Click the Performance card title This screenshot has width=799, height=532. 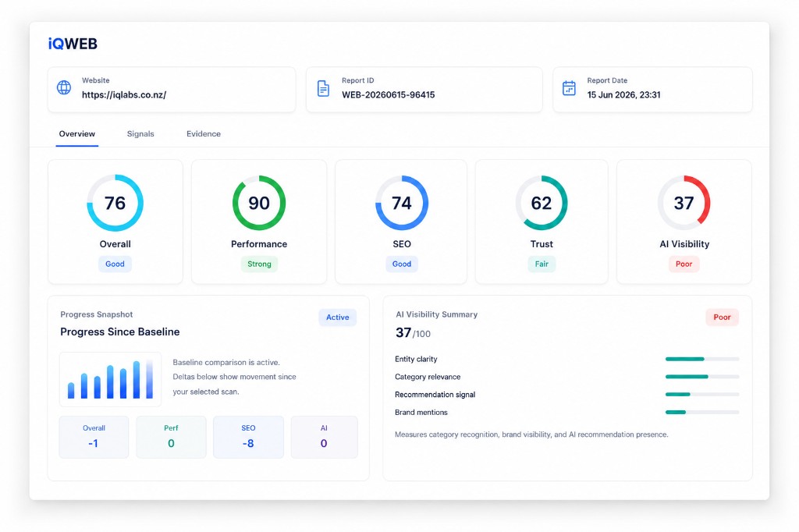(x=259, y=244)
